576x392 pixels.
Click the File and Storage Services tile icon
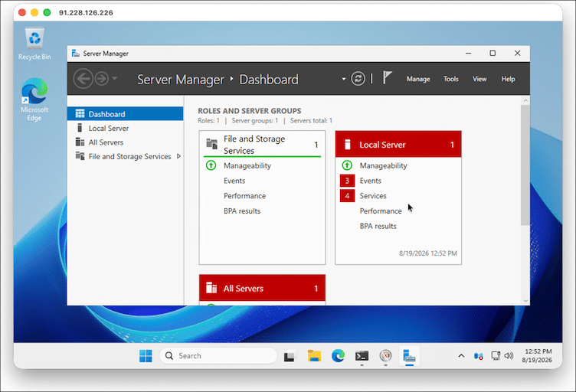[x=211, y=144]
